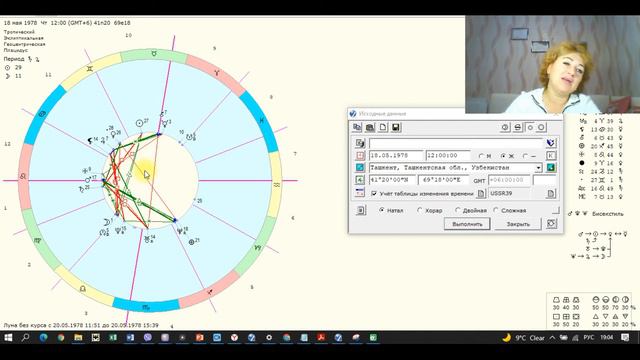Click the document icon next to USSR39
Image resolution: width=640 pixels, height=360 pixels.
click(x=551, y=193)
